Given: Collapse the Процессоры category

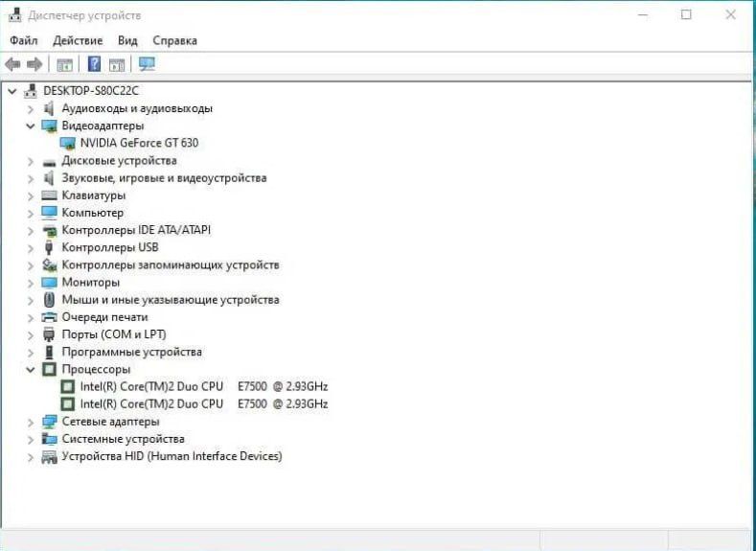Looking at the screenshot, I should [31, 370].
